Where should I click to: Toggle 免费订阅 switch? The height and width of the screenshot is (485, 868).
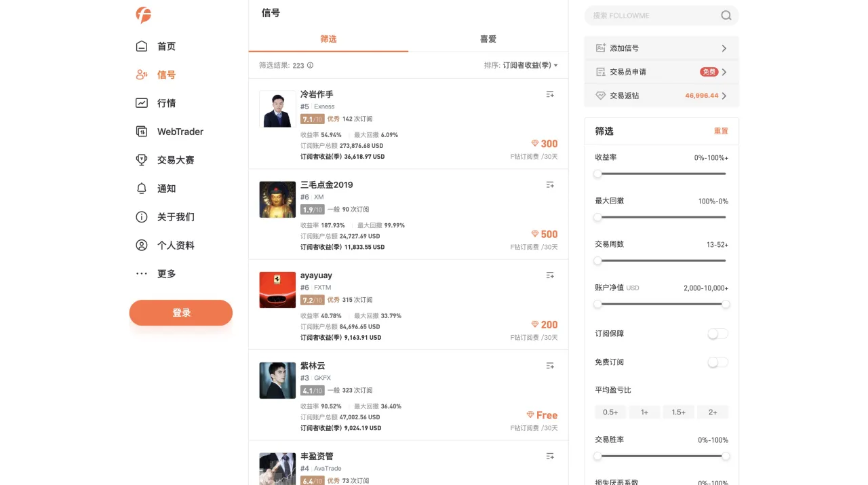717,362
